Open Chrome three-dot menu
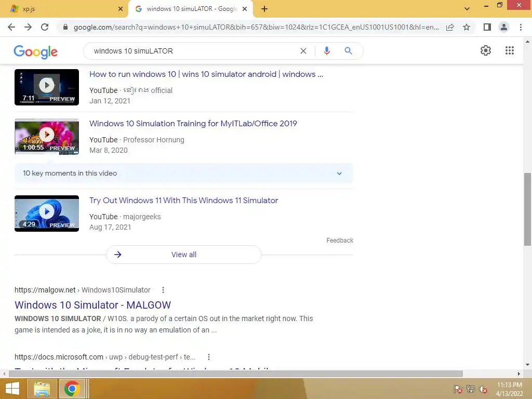The height and width of the screenshot is (399, 532). (521, 27)
